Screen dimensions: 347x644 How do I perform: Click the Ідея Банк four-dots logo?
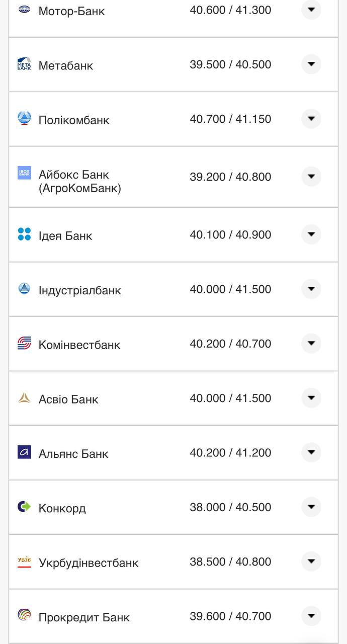coord(24,234)
